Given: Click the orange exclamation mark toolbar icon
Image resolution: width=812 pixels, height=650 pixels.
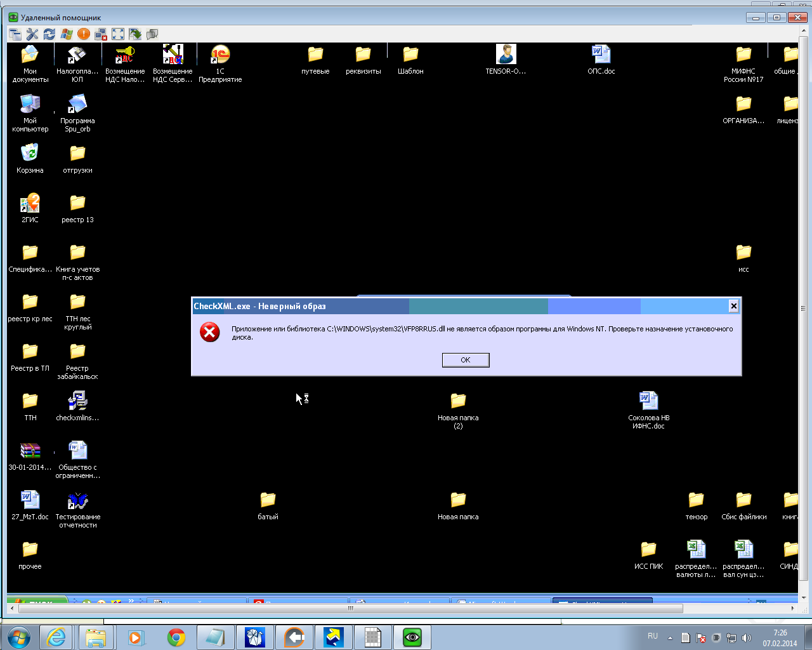Looking at the screenshot, I should [x=84, y=34].
